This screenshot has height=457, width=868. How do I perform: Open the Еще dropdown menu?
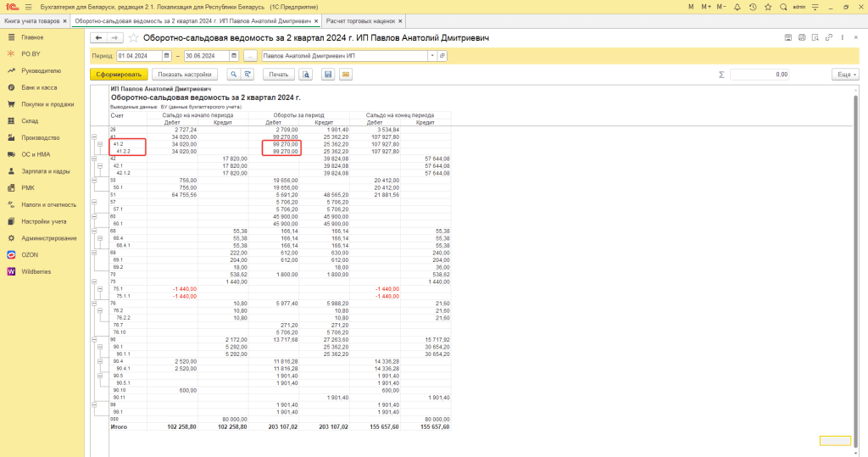845,75
